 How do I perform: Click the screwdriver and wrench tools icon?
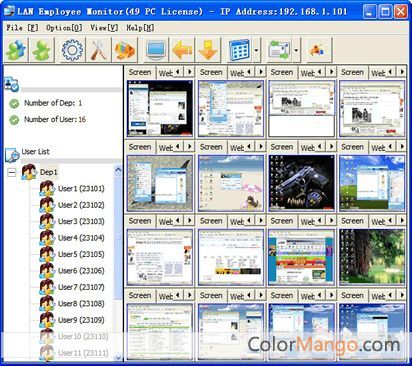coord(99,50)
